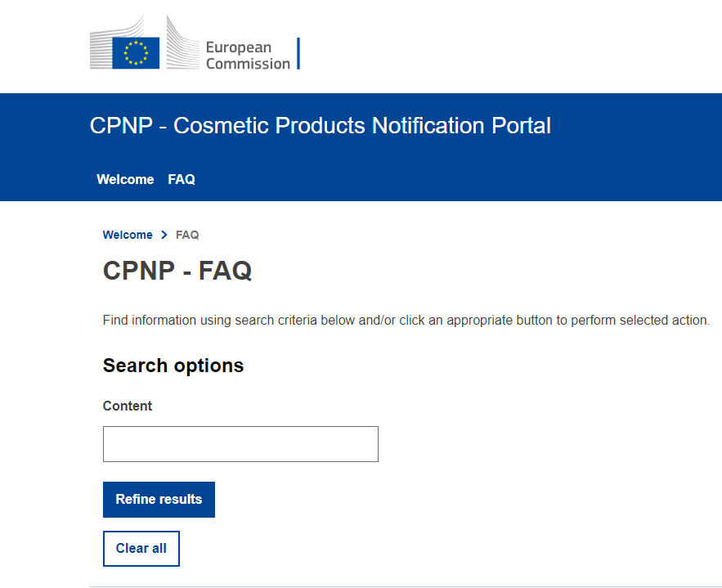This screenshot has height=588, width=722.
Task: Click the Content field label
Action: [x=127, y=406]
